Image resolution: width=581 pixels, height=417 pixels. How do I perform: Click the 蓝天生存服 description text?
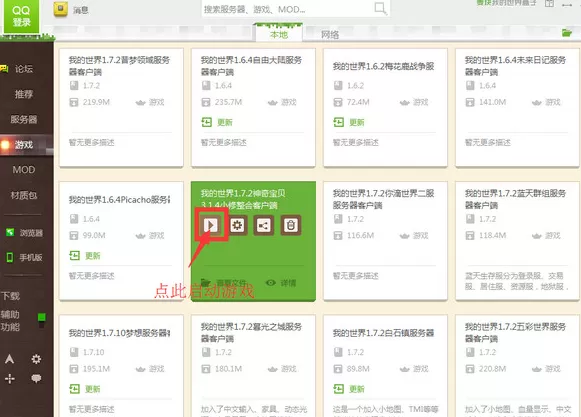pyautogui.click(x=516, y=281)
